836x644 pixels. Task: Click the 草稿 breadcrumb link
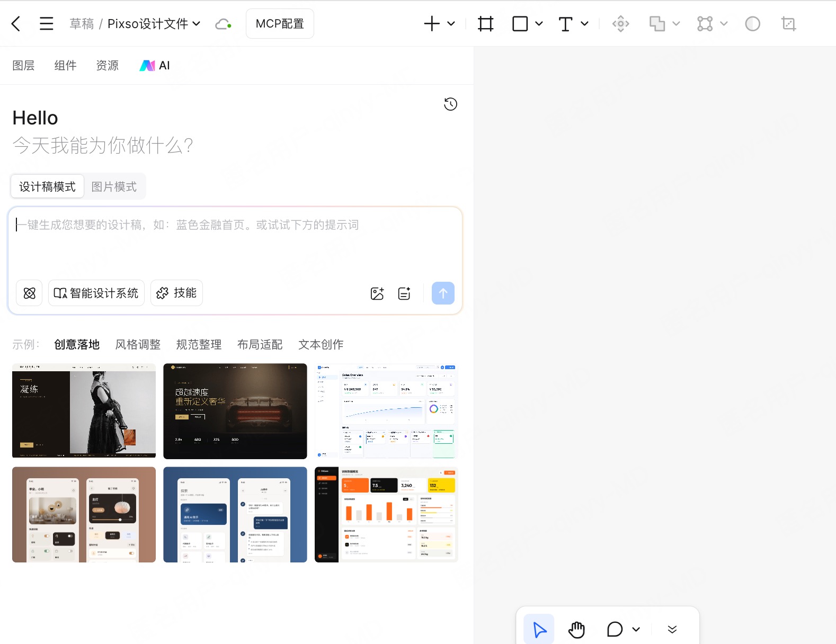(x=82, y=24)
